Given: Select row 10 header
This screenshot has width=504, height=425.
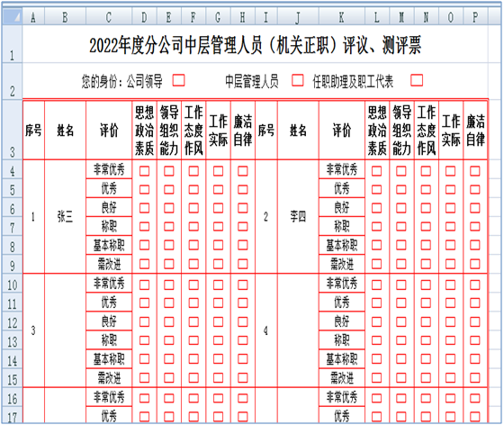Looking at the screenshot, I should click(12, 285).
